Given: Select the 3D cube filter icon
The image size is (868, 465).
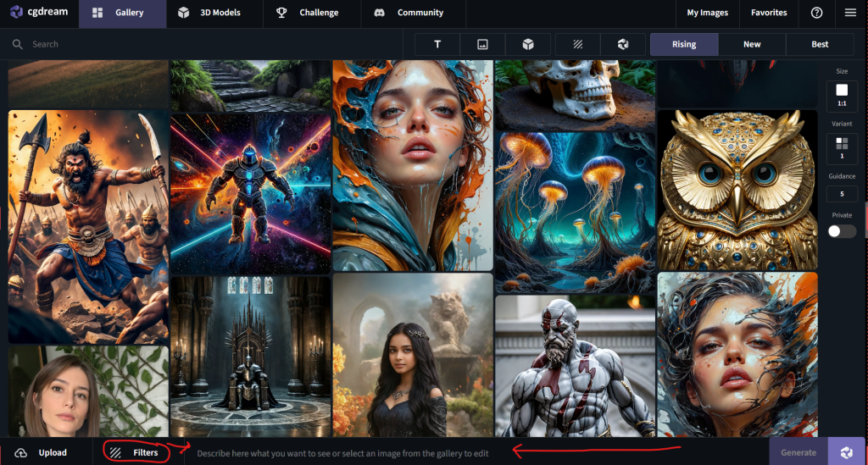Looking at the screenshot, I should pos(528,44).
